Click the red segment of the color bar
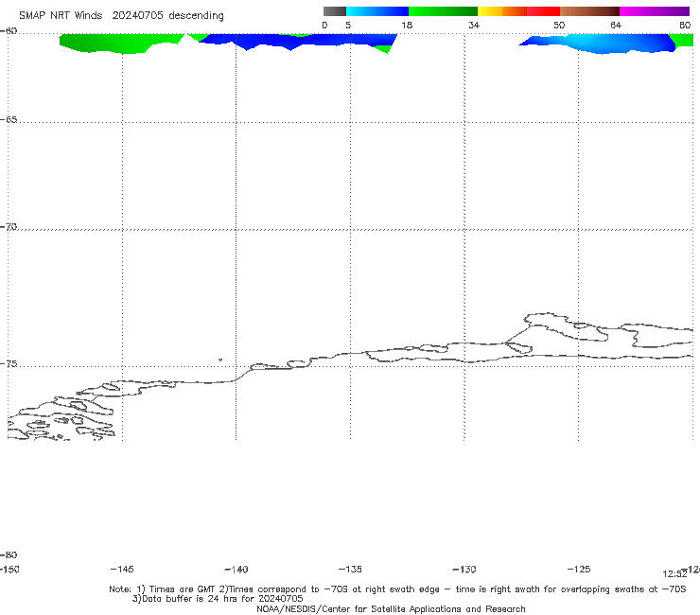This screenshot has height=615, width=700. 543,11
